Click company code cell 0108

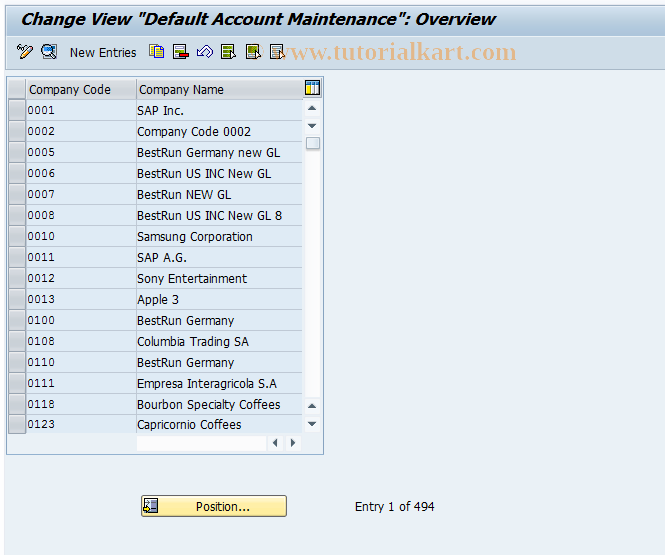tap(81, 341)
